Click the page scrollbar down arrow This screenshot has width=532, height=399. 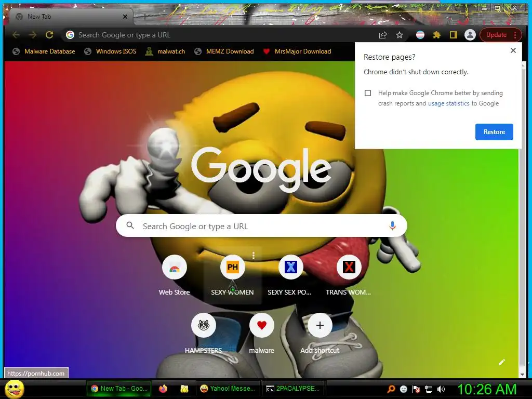(x=522, y=374)
